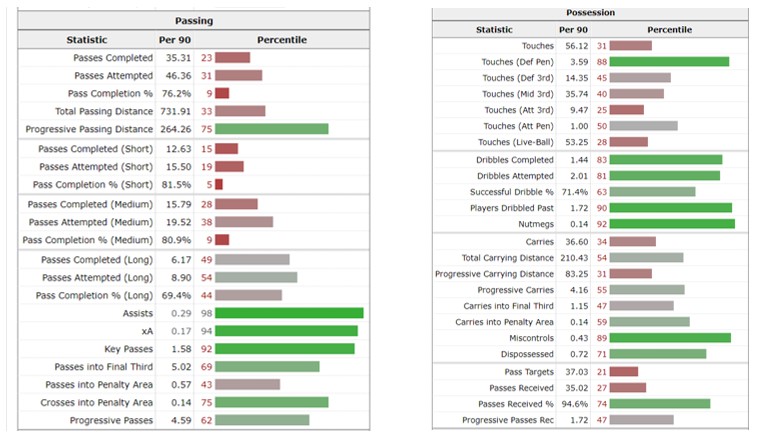The image size is (762, 436).
Task: Select the Crosses into Penalty Area label
Action: coord(96,402)
